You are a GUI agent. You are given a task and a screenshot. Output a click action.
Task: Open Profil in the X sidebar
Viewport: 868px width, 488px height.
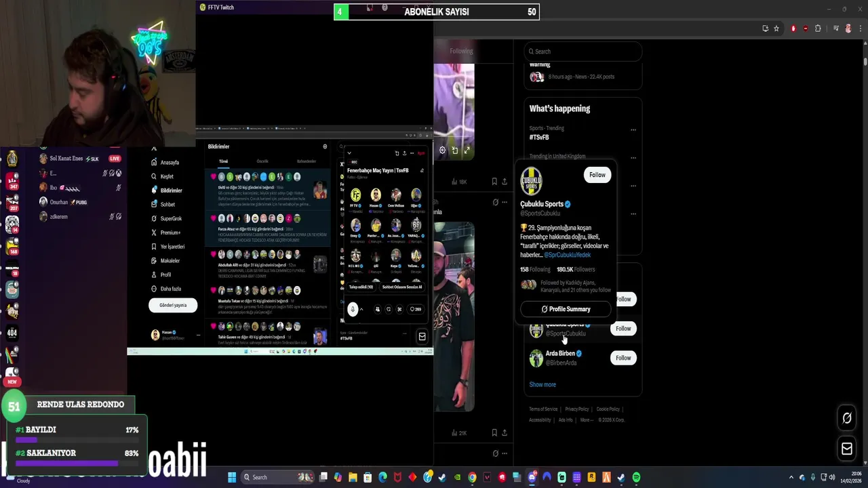point(161,275)
